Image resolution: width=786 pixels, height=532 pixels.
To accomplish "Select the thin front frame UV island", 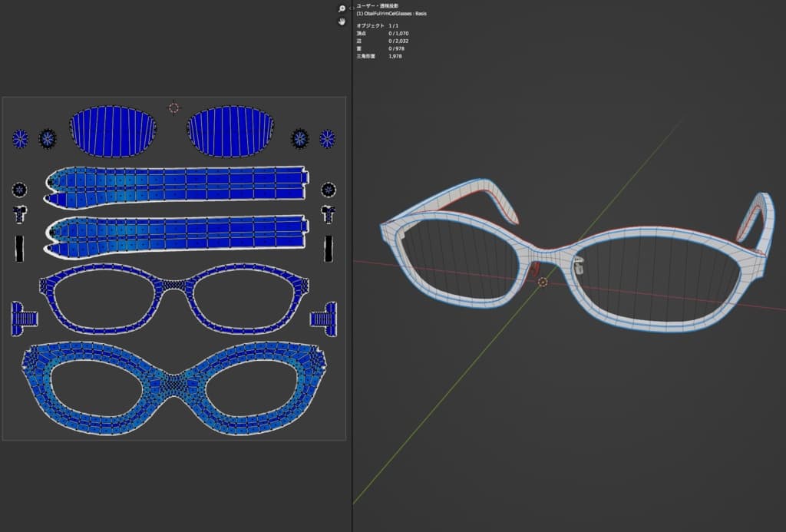I will pyautogui.click(x=176, y=283).
